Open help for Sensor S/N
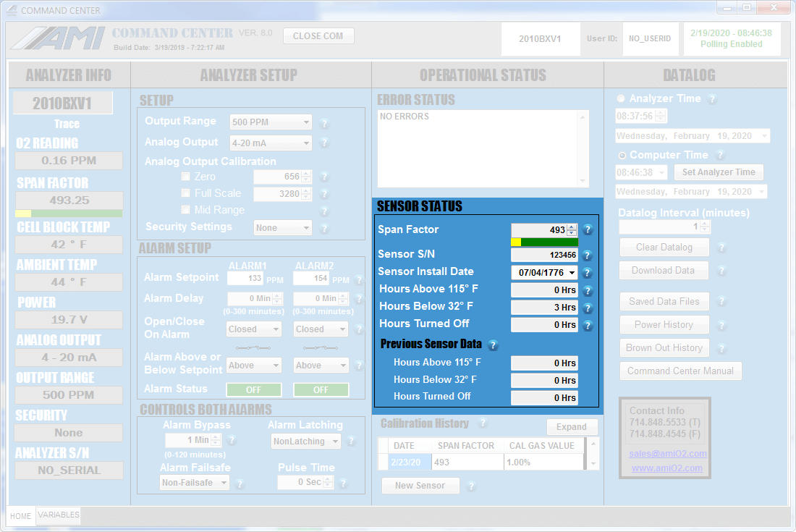Screen dimensions: 796x532 point(588,256)
